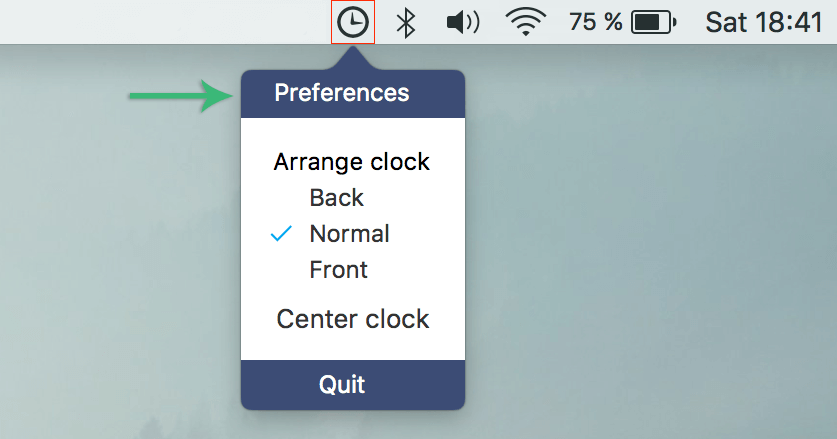Click the green arrow pointing to Preferences
The width and height of the screenshot is (837, 439).
click(x=181, y=96)
